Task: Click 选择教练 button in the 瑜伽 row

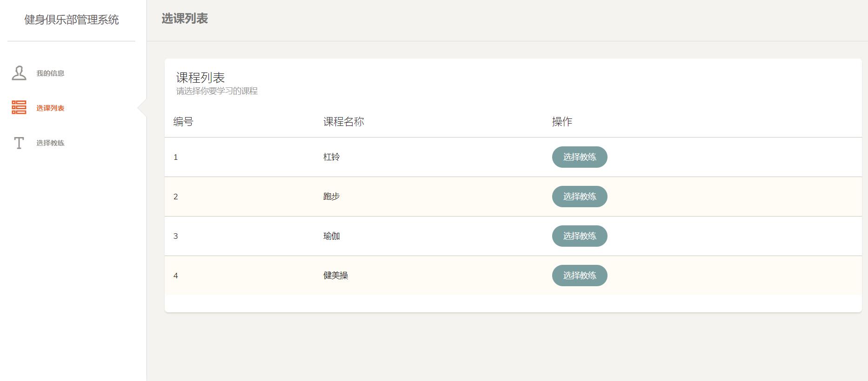Action: pyautogui.click(x=580, y=236)
